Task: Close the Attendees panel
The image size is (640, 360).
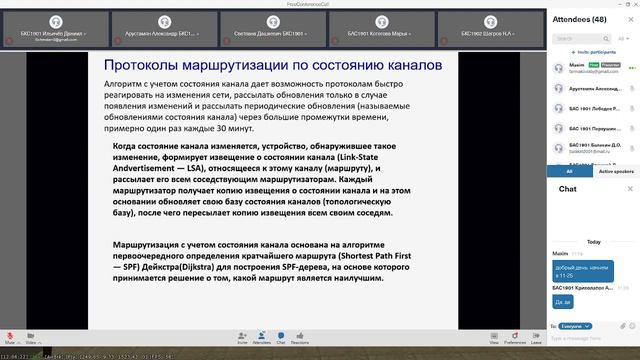Action: click(631, 19)
